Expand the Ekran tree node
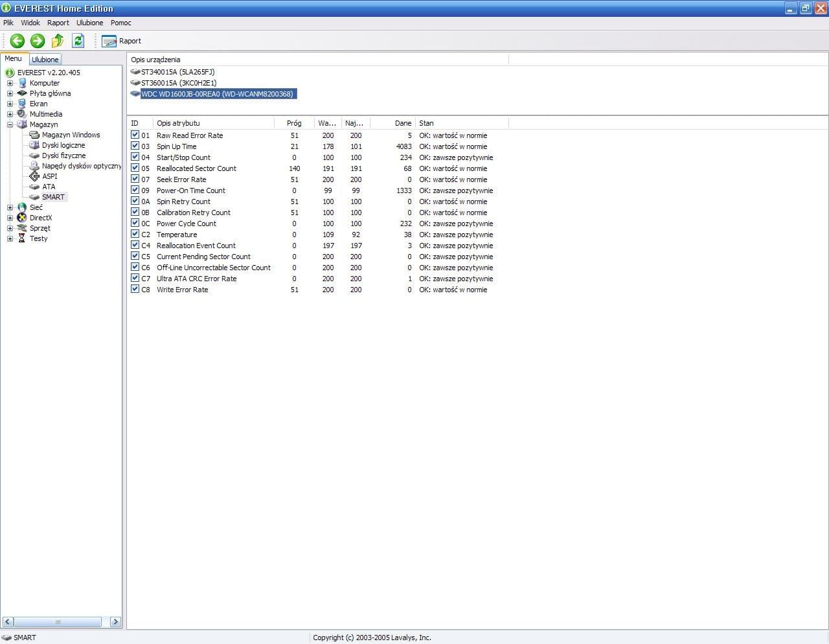The width and height of the screenshot is (829, 644). click(x=10, y=104)
